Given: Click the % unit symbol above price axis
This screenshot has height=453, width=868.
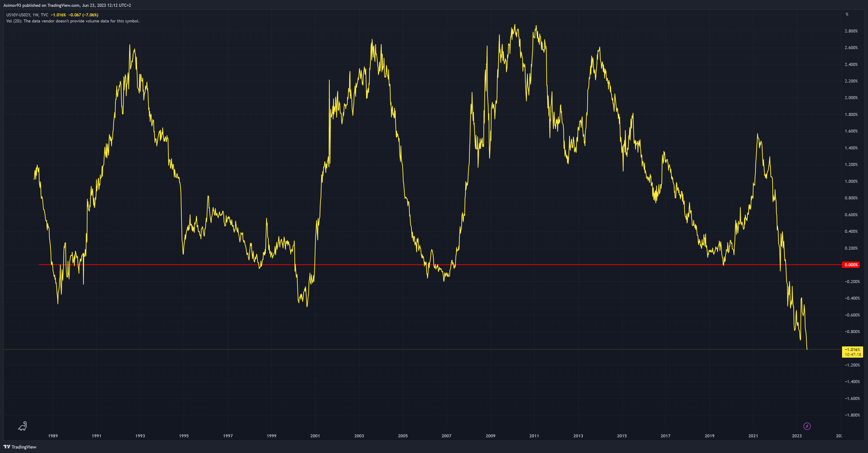Looking at the screenshot, I should (847, 14).
